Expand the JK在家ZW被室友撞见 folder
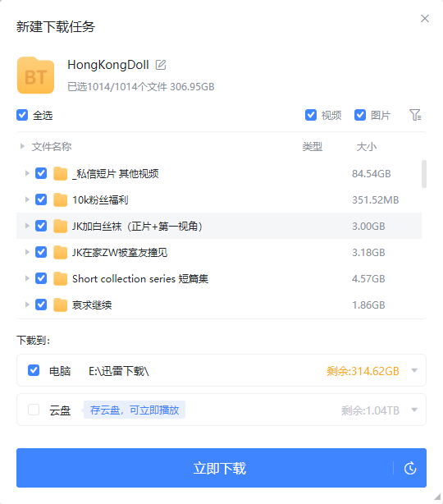 click(x=27, y=252)
